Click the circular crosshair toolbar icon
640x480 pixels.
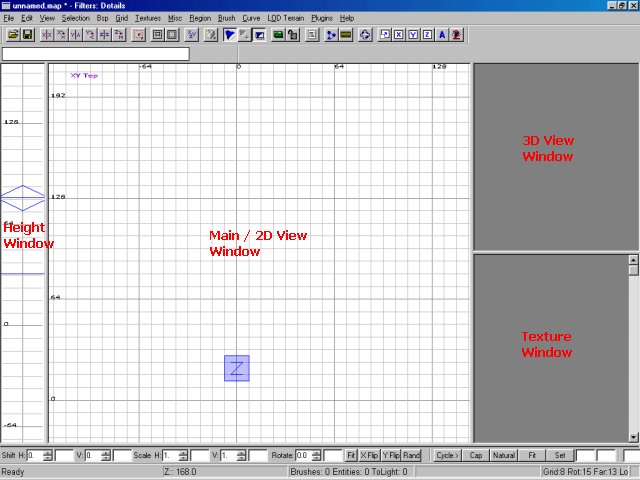(x=365, y=34)
